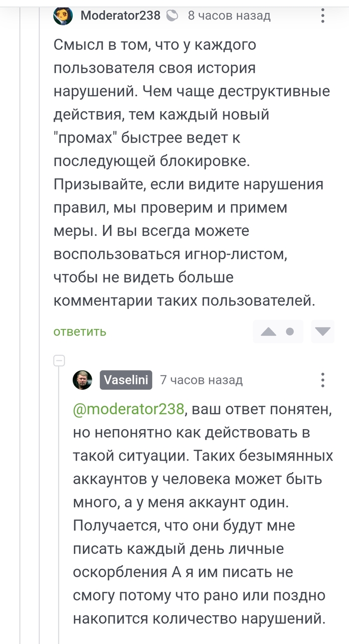Open three-dot menu on Vaselini's comment
The image size is (349, 644).
[323, 380]
